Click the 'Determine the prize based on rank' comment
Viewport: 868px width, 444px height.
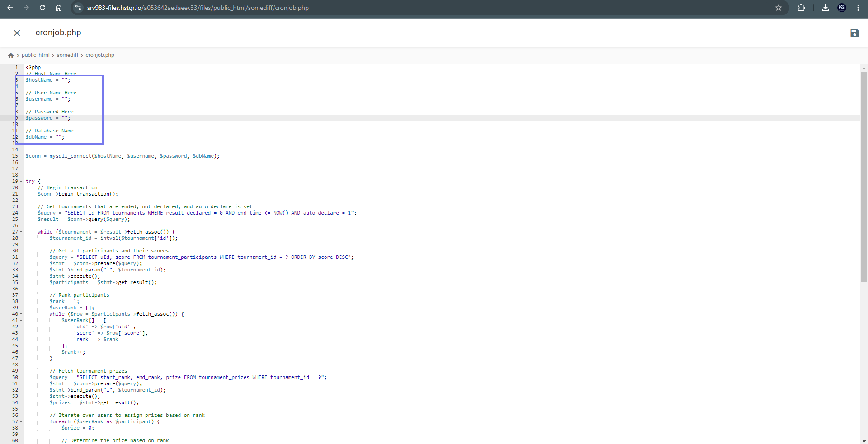[x=115, y=441]
